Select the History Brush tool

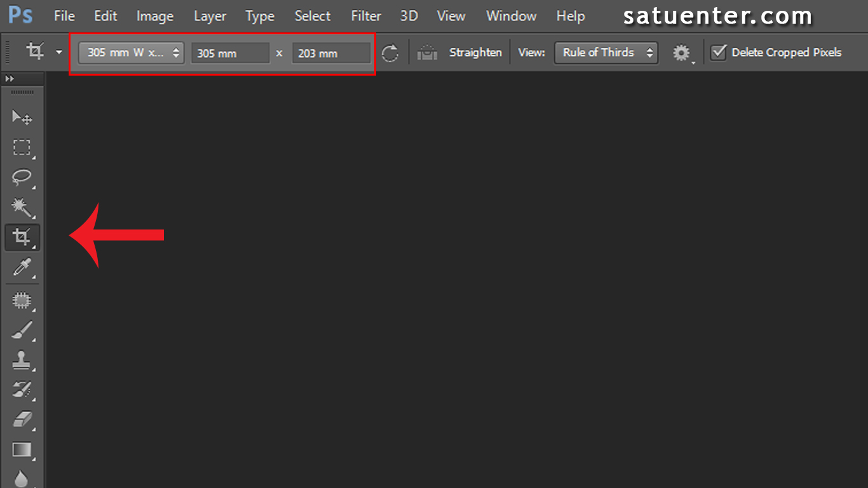[x=22, y=390]
